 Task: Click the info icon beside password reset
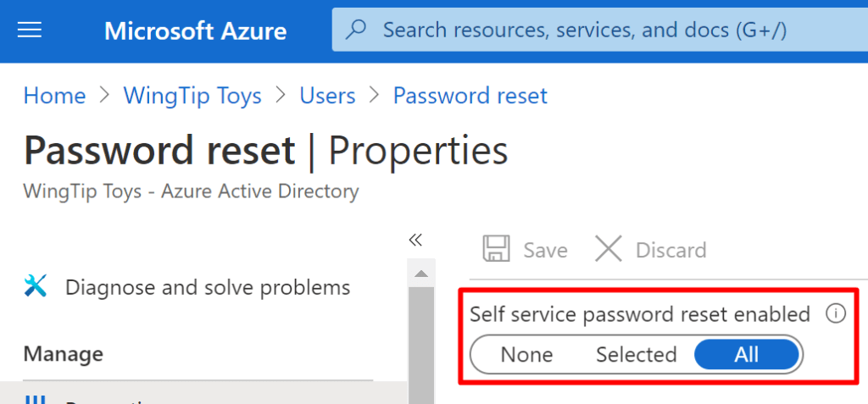836,314
